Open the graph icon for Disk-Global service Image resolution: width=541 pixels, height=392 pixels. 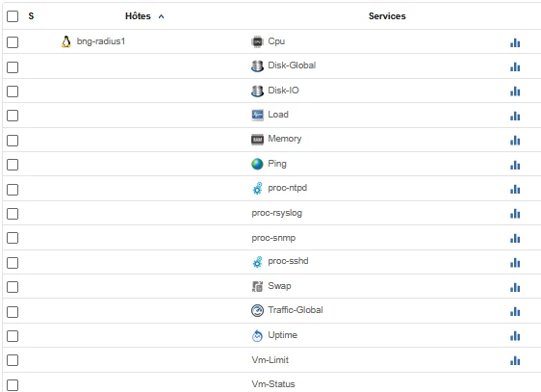click(x=515, y=67)
